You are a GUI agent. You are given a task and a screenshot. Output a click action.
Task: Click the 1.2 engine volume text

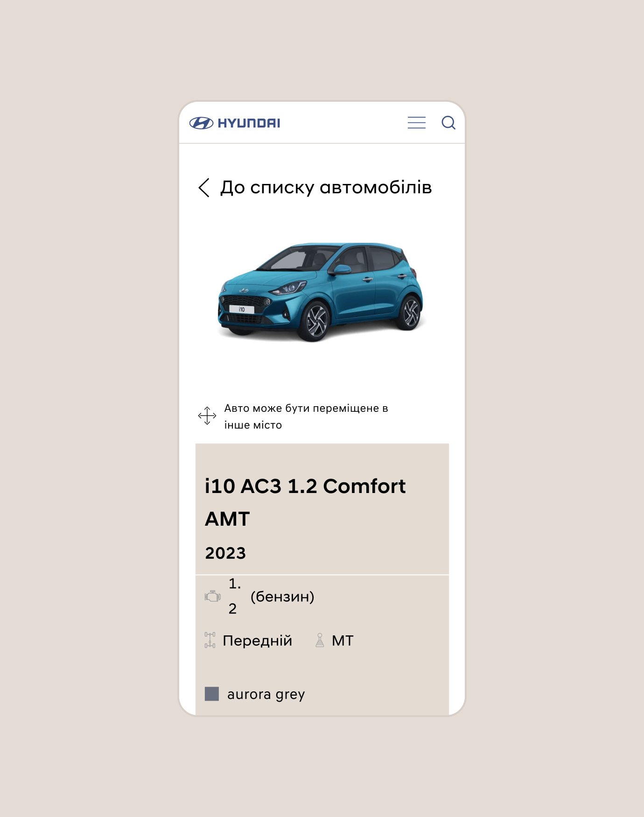[235, 596]
